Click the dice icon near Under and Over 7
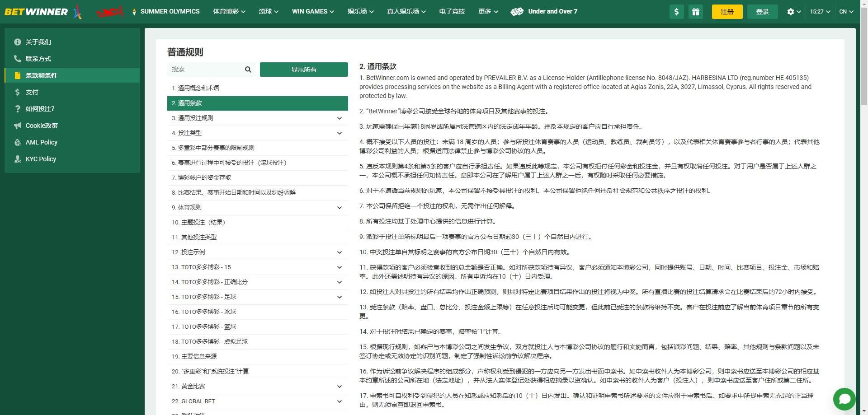This screenshot has width=868, height=415. click(x=517, y=12)
